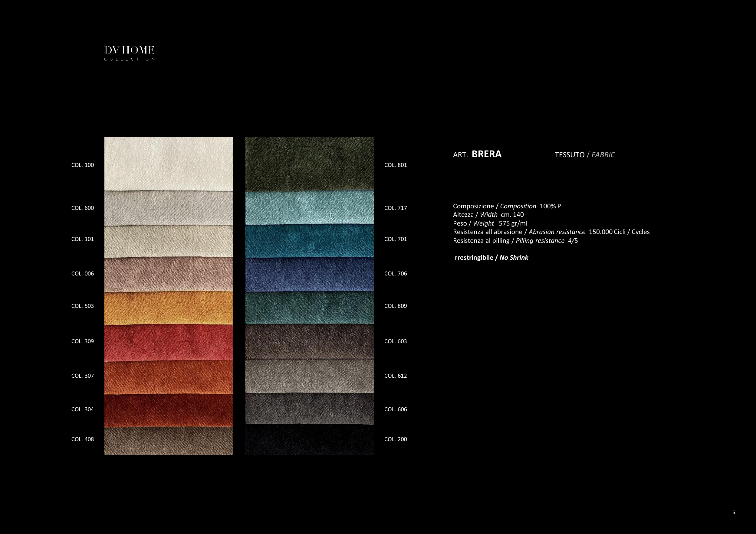Select the red COL. 309 fabric swatch

click(169, 343)
